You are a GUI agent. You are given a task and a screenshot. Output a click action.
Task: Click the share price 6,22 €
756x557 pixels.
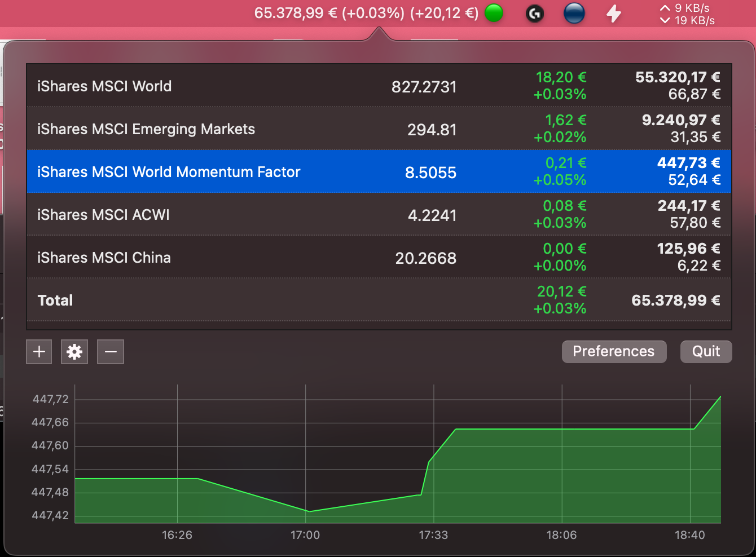(699, 266)
